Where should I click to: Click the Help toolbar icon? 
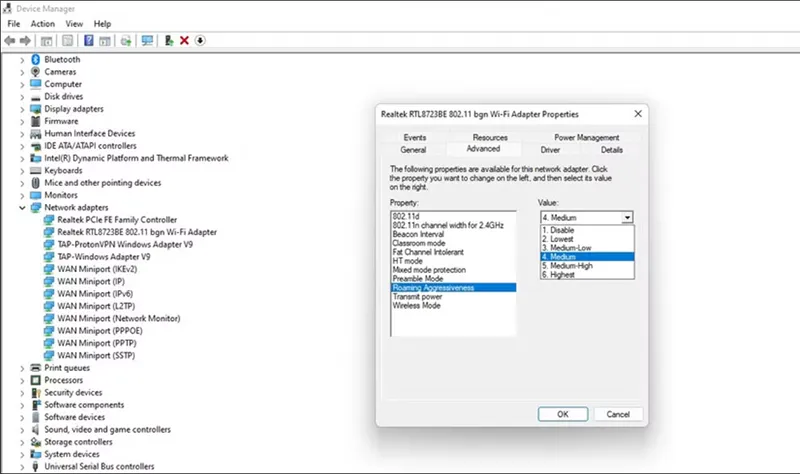[x=88, y=41]
